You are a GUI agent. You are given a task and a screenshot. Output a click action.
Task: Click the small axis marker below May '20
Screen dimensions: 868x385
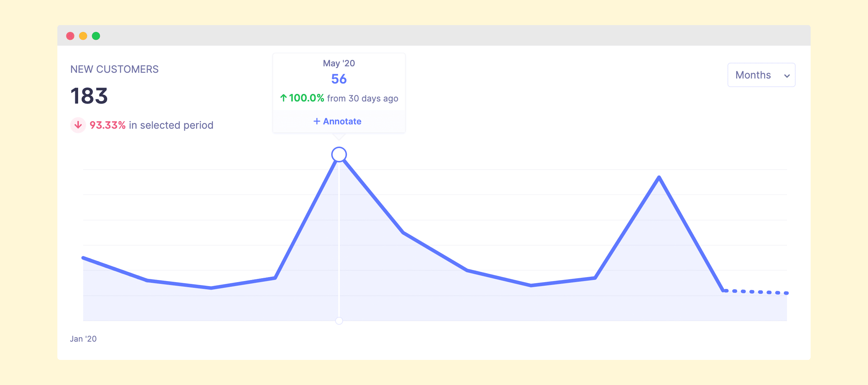339,321
